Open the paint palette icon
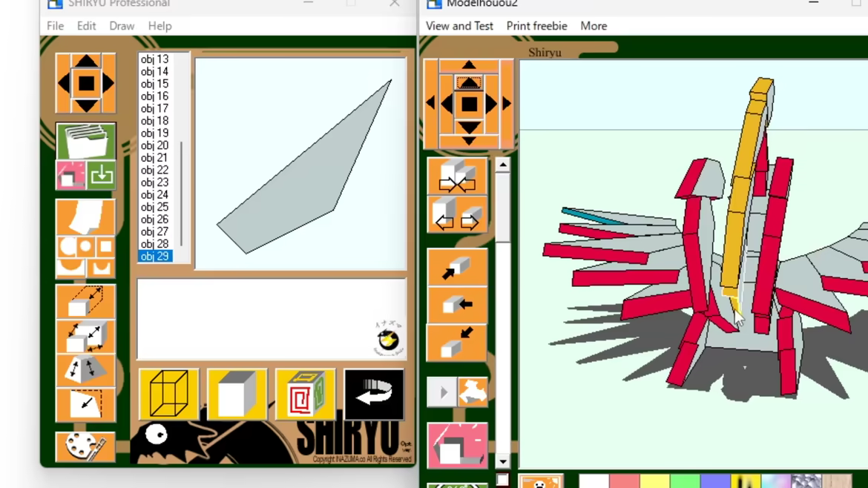Viewport: 868px width, 488px height. (85, 446)
